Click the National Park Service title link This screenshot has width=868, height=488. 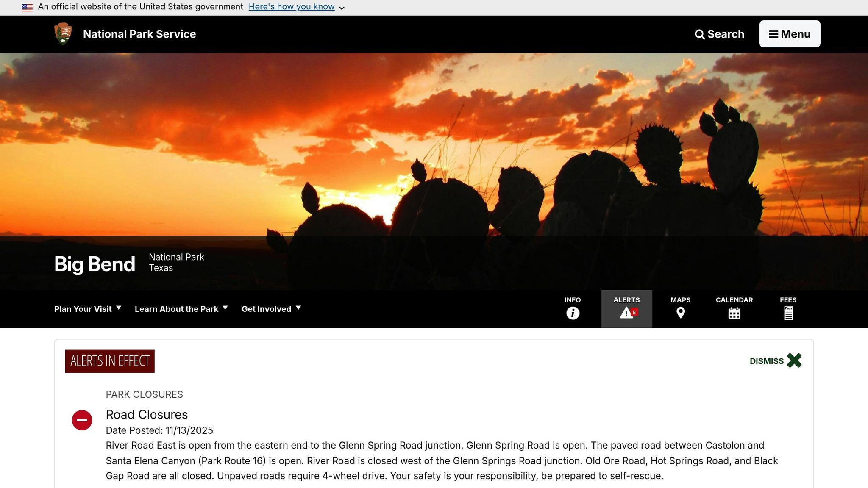139,34
